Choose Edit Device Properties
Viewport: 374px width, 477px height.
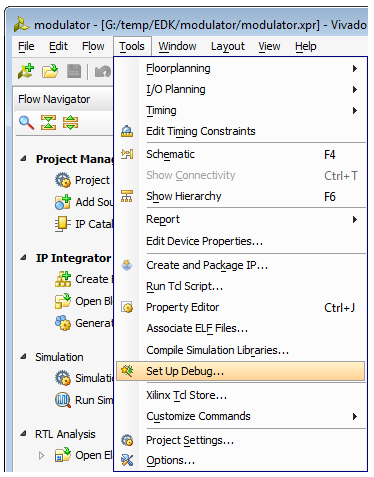tap(240, 241)
